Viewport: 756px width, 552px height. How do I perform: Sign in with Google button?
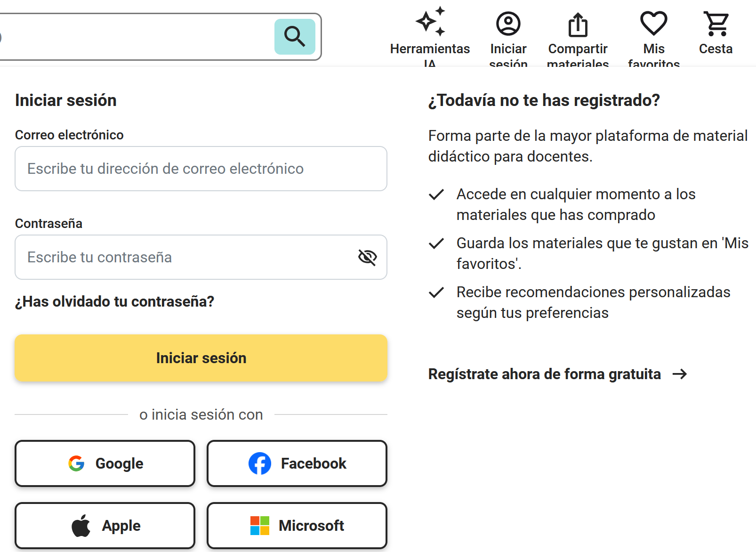click(x=105, y=463)
